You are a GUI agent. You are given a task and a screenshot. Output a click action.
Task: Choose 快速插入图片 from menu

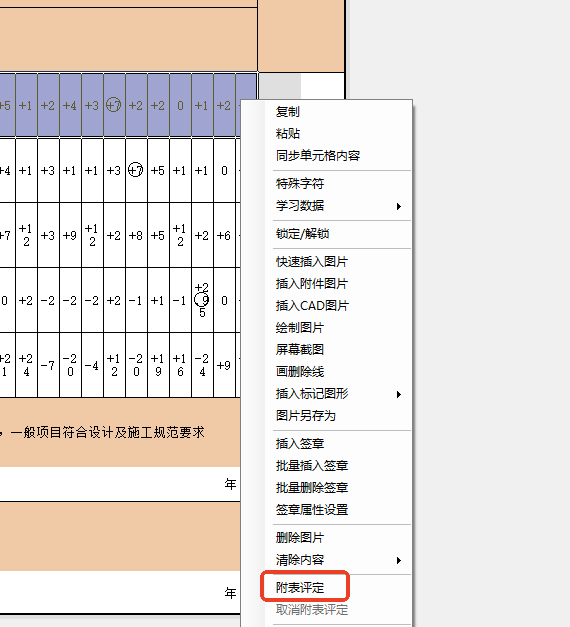click(312, 262)
